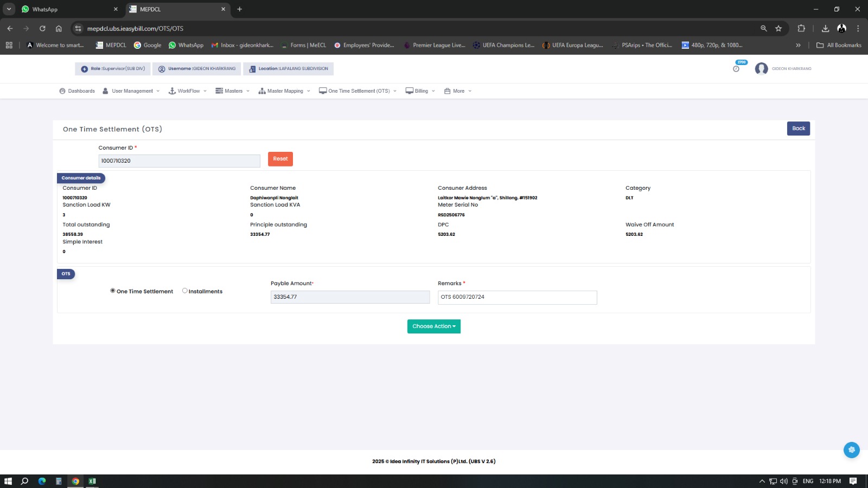The image size is (868, 488).
Task: Switch to the WhatsApp browser tab
Action: (65, 9)
